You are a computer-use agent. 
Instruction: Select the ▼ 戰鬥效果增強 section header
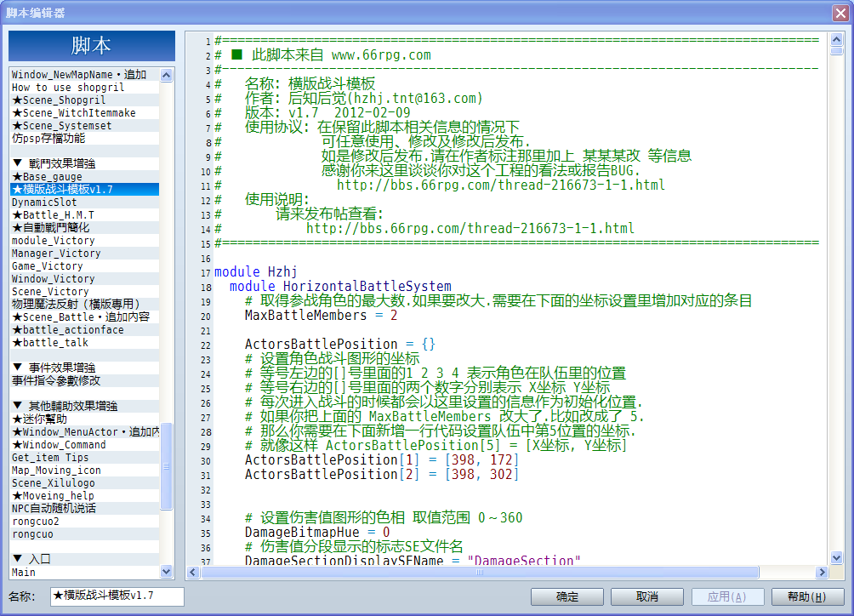(x=85, y=164)
